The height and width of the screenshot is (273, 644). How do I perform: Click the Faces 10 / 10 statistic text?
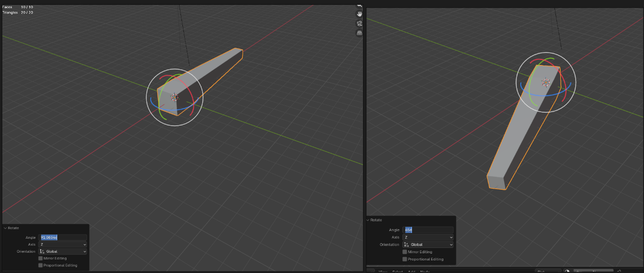[x=17, y=7]
